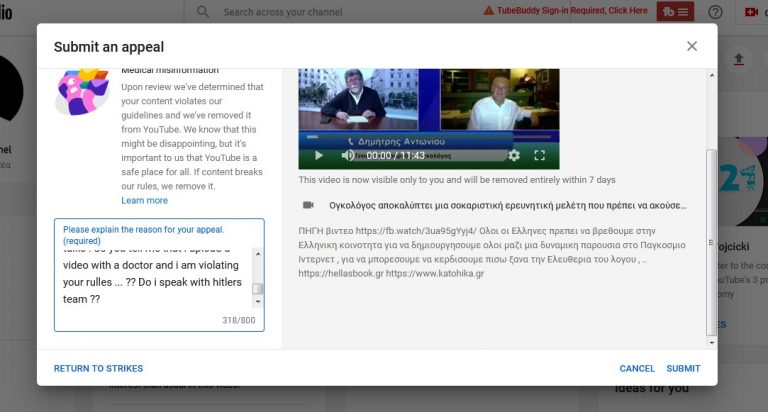Screen dimensions: 768x412
Task: Click the video removal notice text
Action: [457, 180]
